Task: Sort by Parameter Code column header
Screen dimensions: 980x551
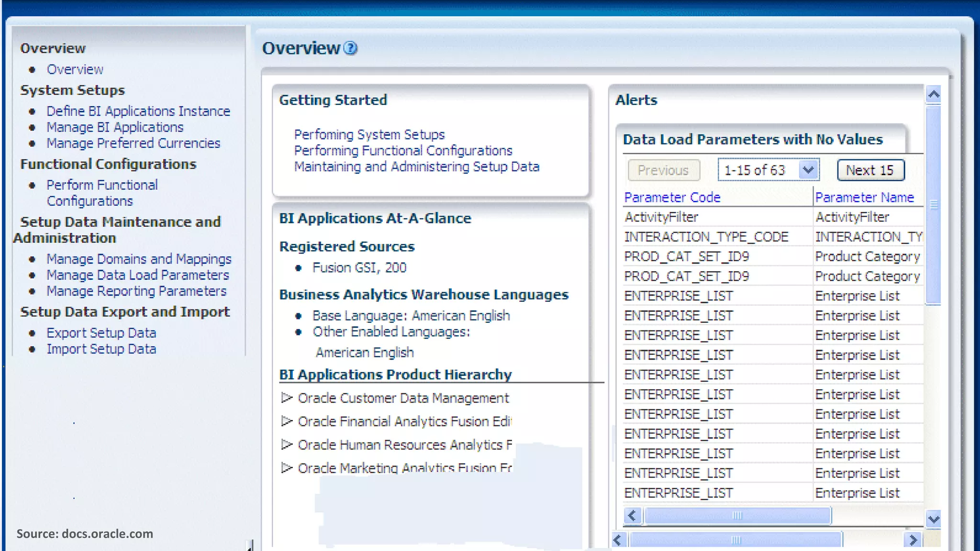Action: click(x=672, y=197)
